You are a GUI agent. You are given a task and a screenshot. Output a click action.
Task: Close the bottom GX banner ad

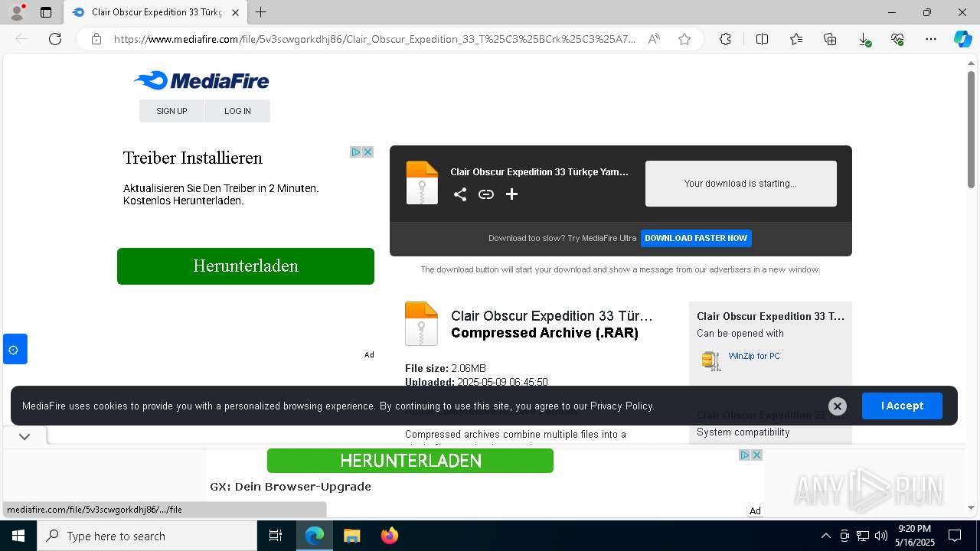[756, 455]
